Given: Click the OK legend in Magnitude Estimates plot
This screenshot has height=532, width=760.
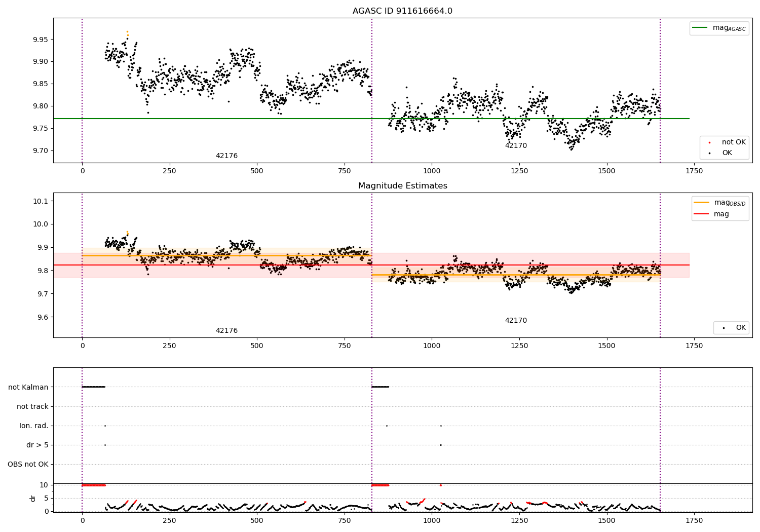Looking at the screenshot, I should point(732,328).
